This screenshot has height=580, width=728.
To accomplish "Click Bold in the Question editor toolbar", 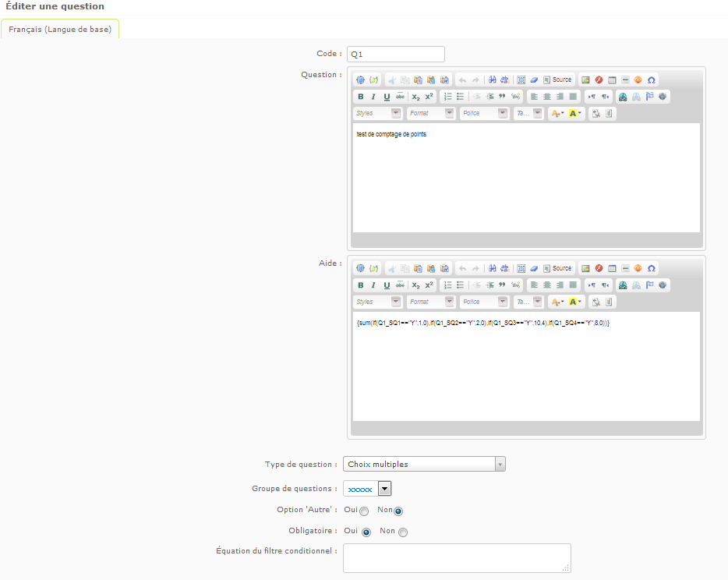I will coord(360,97).
